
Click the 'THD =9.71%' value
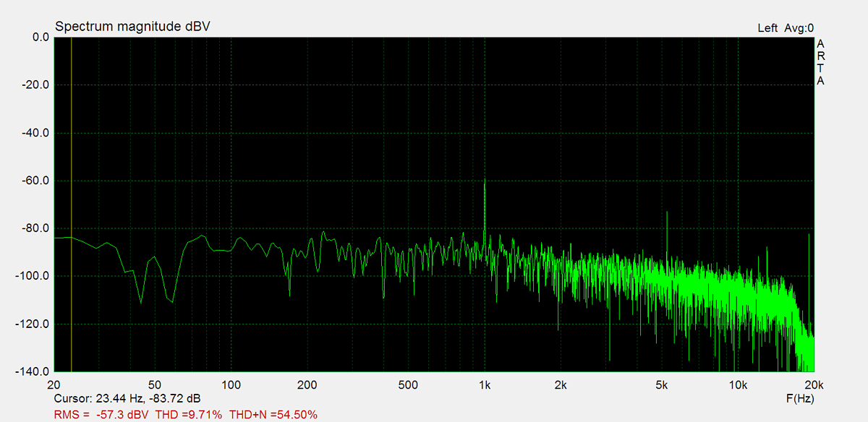pos(189,414)
